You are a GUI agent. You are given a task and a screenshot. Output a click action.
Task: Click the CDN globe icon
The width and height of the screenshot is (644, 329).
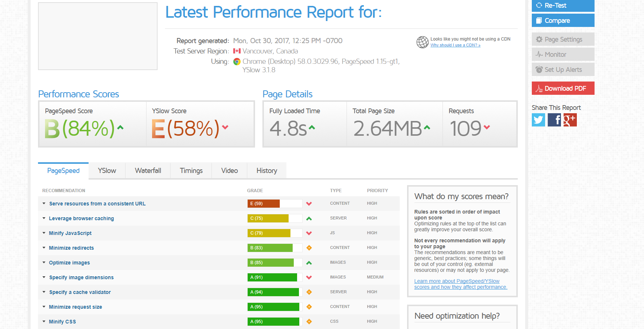(x=422, y=42)
